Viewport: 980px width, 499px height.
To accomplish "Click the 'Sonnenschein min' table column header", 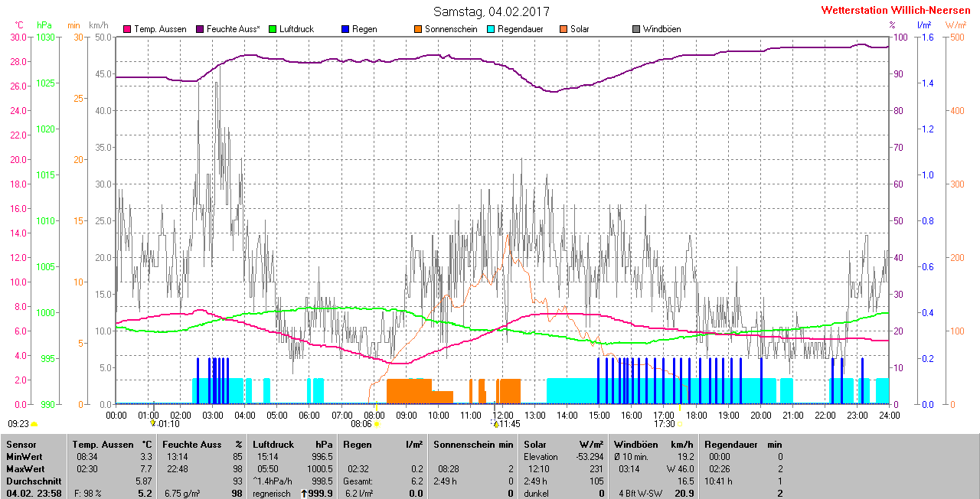I will (473, 444).
